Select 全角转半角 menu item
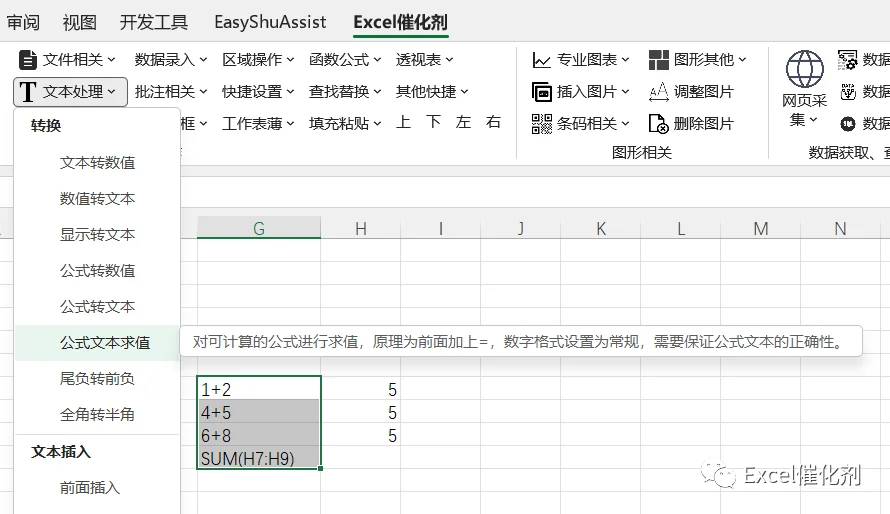The height and width of the screenshot is (514, 890). click(x=97, y=415)
